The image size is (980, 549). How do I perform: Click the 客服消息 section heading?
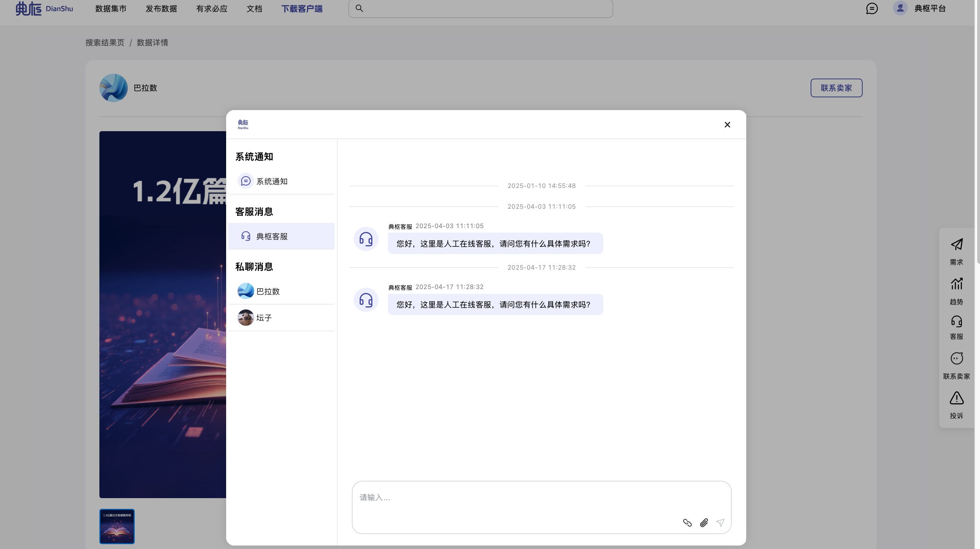254,212
